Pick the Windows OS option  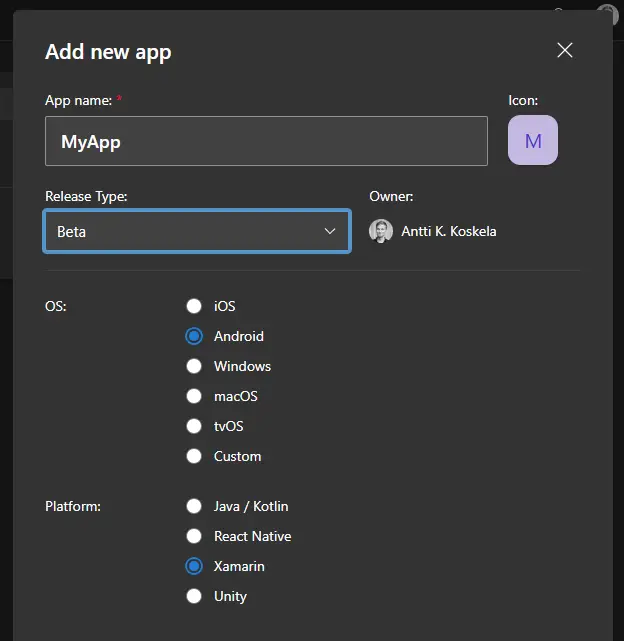[x=194, y=366]
